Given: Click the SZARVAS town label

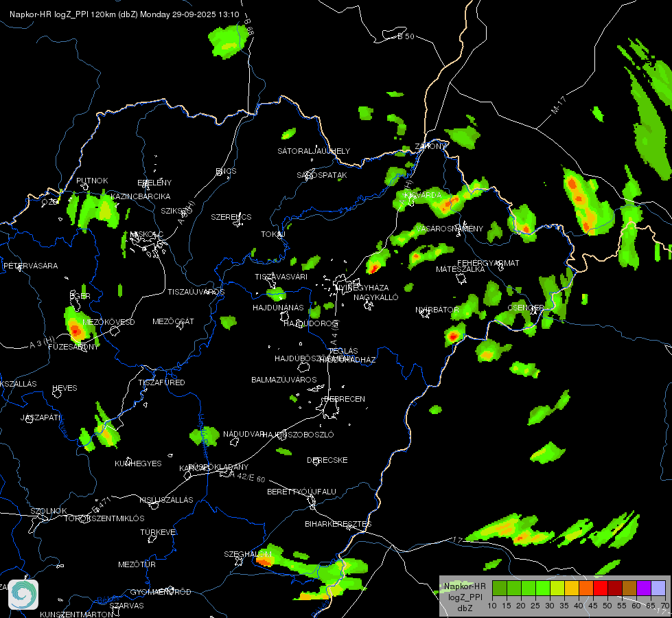Looking at the screenshot, I should (x=126, y=606).
